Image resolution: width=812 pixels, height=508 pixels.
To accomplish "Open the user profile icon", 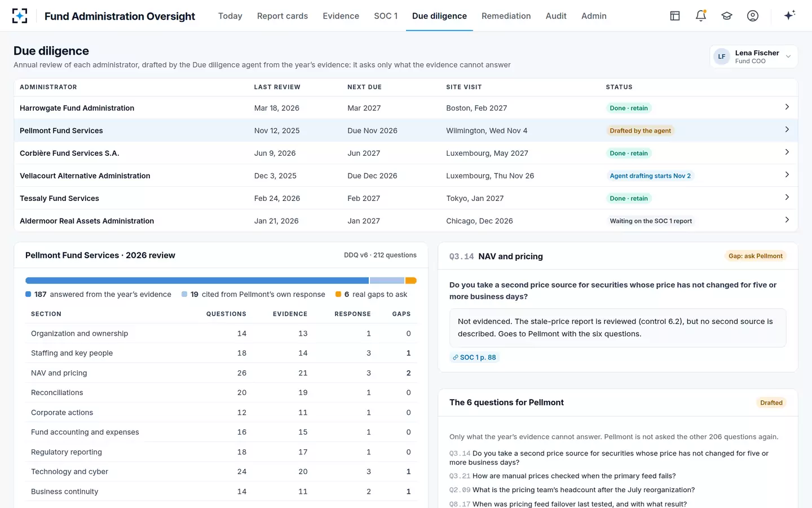I will (753, 16).
